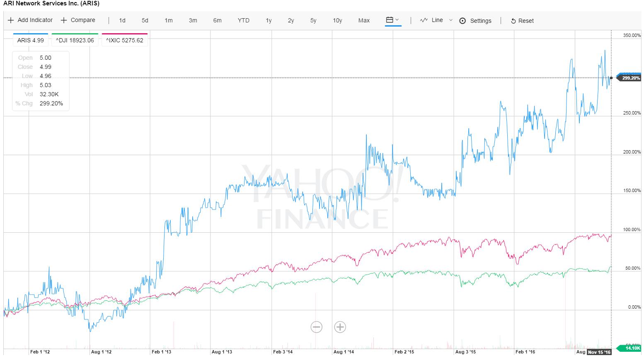
Task: Select the YTD time range
Action: pos(244,20)
